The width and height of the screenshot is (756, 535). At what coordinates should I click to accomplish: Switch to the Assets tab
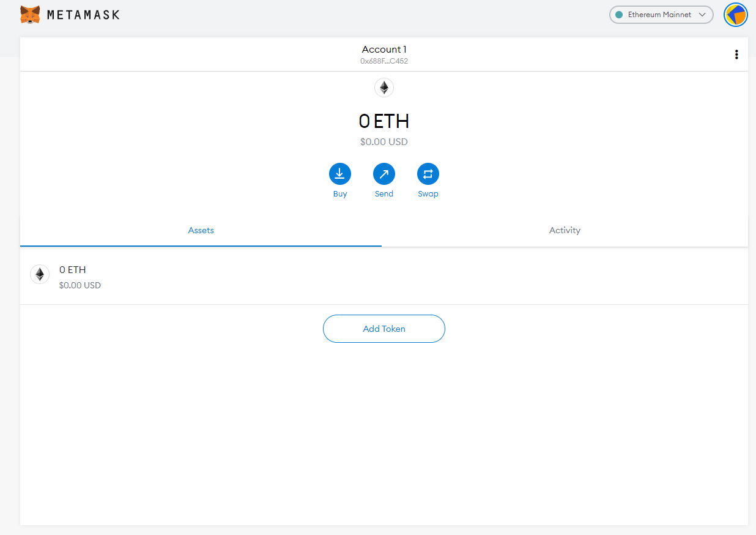(x=201, y=231)
